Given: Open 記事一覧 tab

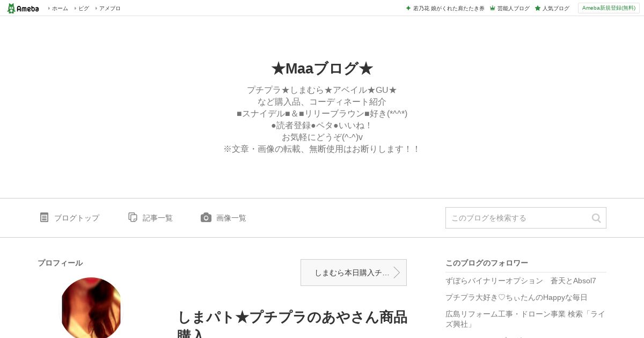Looking at the screenshot, I should [158, 218].
